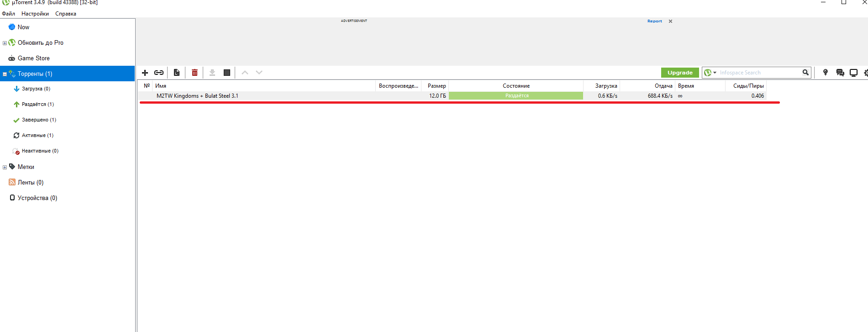
Task: Open the Справка menu
Action: (x=66, y=14)
